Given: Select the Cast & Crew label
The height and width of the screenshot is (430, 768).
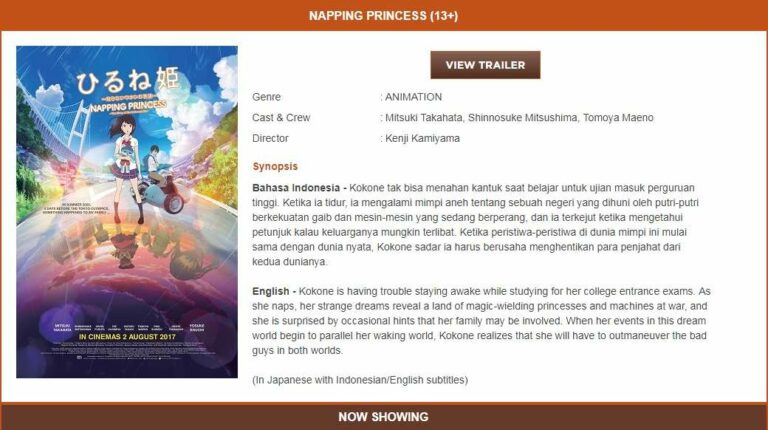Looking at the screenshot, I should pos(281,118).
